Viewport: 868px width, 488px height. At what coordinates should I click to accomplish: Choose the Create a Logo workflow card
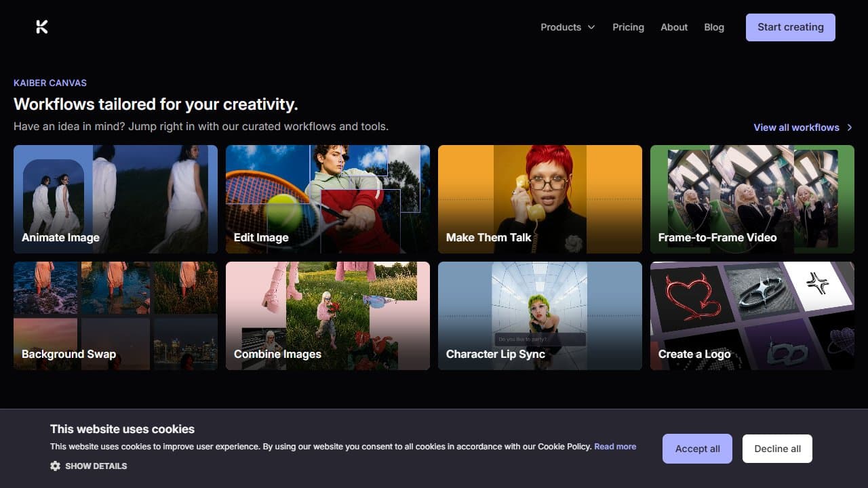tap(752, 316)
